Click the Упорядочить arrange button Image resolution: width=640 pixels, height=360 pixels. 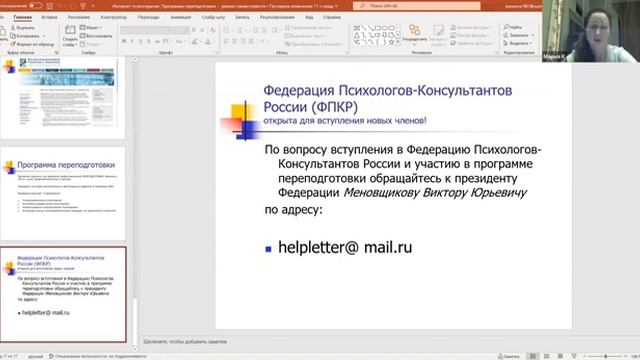pos(415,36)
